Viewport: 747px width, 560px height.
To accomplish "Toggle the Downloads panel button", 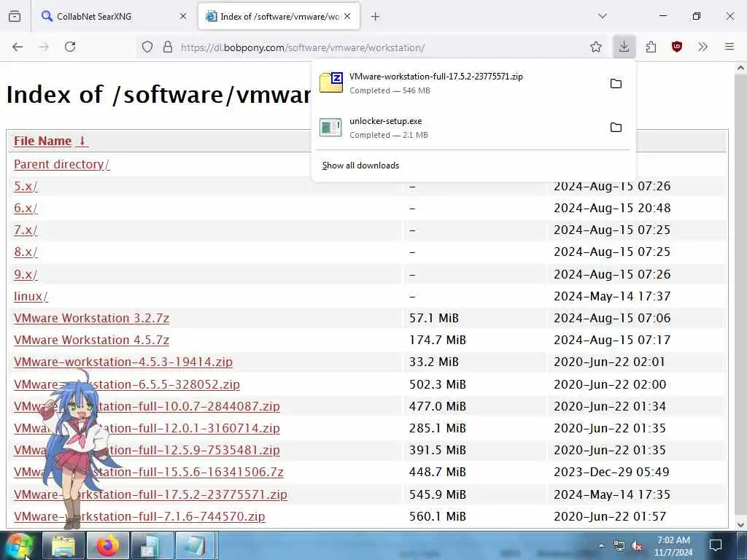I will point(624,47).
